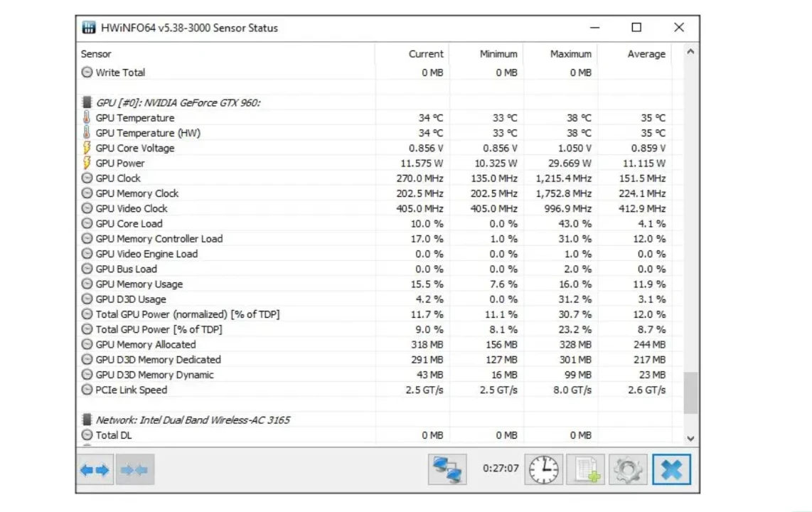
Task: Click the expand columns arrows button
Action: click(x=95, y=469)
